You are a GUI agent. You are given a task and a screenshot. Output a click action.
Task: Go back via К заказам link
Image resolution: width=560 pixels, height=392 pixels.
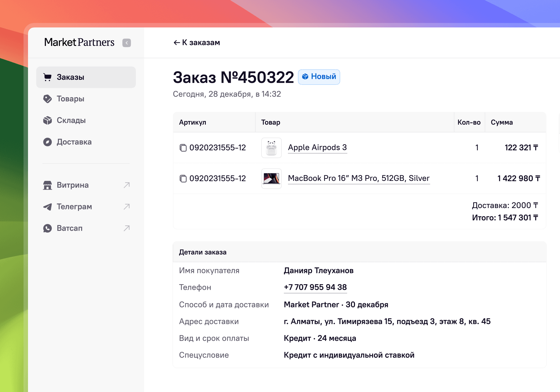(197, 43)
